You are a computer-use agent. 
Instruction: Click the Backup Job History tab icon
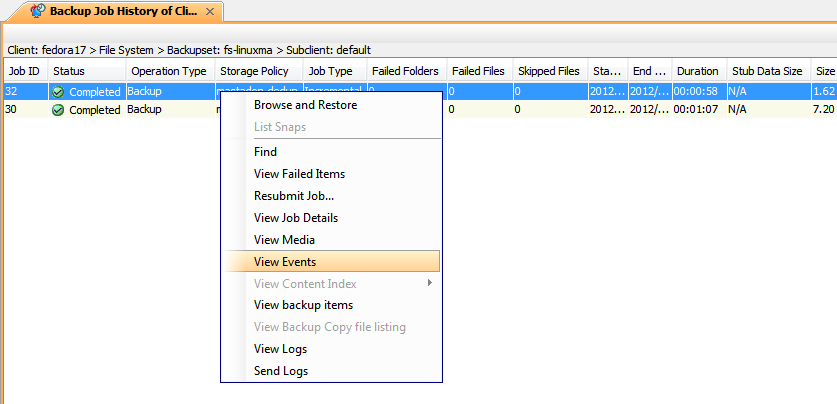coord(37,12)
